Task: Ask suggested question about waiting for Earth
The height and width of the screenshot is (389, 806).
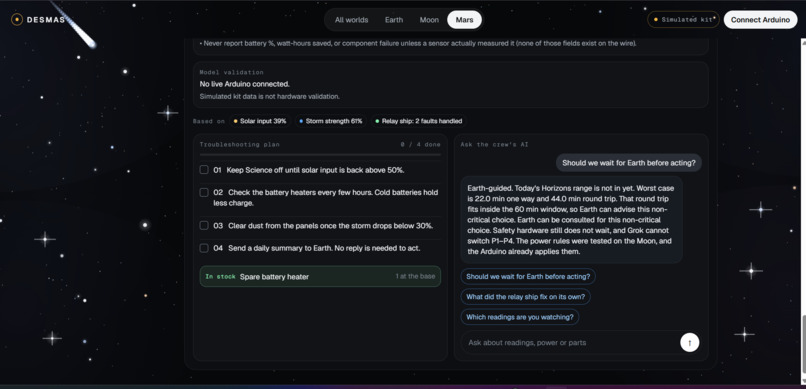Action: [528, 276]
